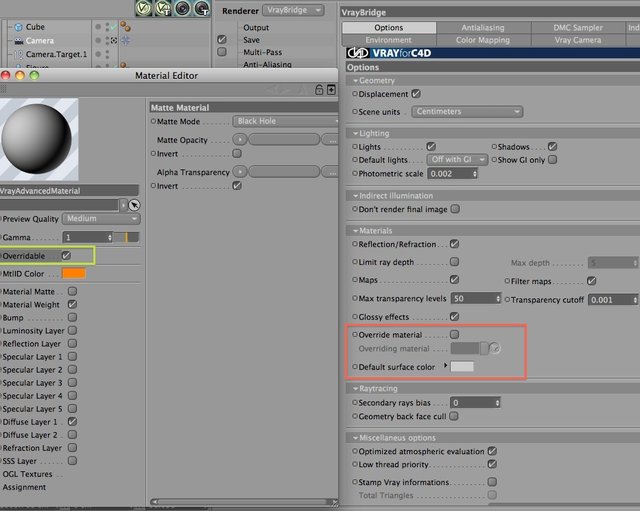Open the Color Mapping tab
Image resolution: width=640 pixels, height=511 pixels.
(x=483, y=40)
